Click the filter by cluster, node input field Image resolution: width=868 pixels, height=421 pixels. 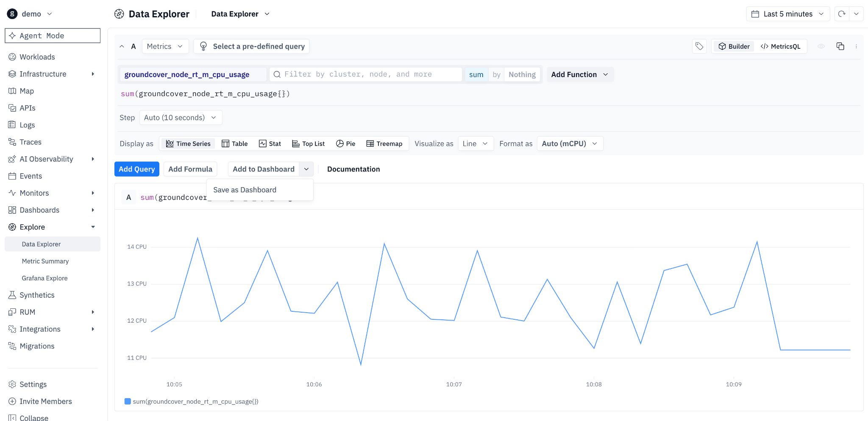coord(366,75)
